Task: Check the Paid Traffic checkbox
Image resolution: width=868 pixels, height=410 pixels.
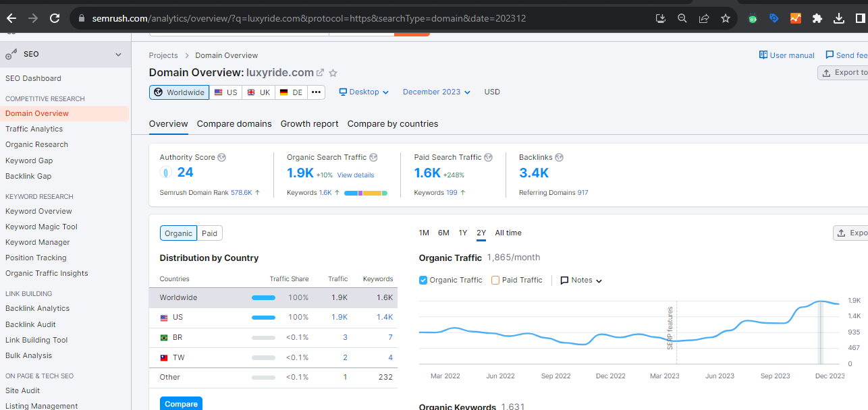Action: tap(495, 280)
